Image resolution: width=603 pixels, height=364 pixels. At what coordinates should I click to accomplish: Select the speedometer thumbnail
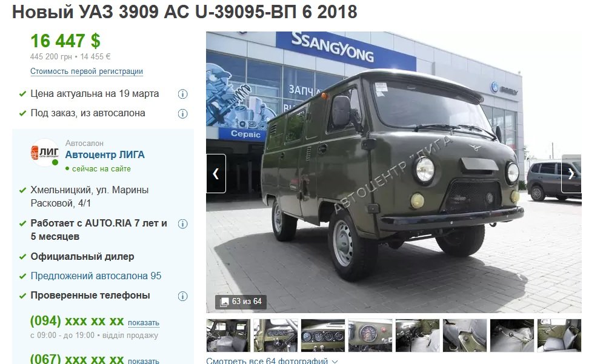[370, 335]
